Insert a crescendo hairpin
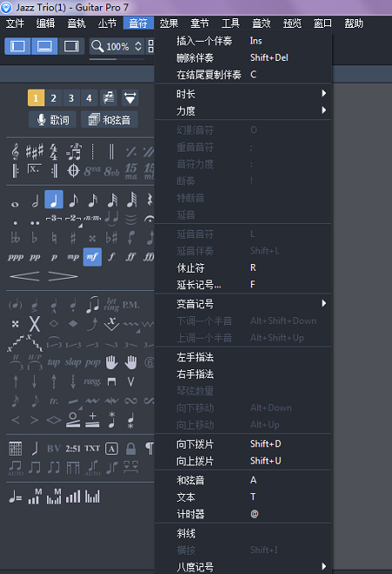The image size is (392, 574). pos(24,276)
